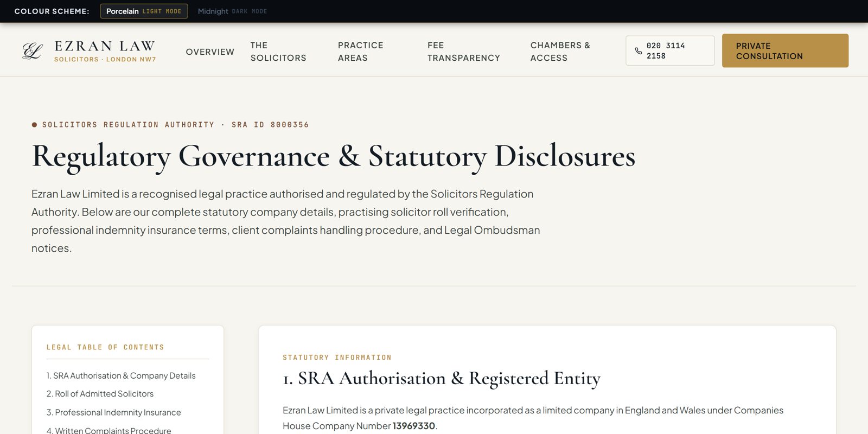The width and height of the screenshot is (868, 434).
Task: Go to SRA Authorisation & Company Details section
Action: click(121, 375)
